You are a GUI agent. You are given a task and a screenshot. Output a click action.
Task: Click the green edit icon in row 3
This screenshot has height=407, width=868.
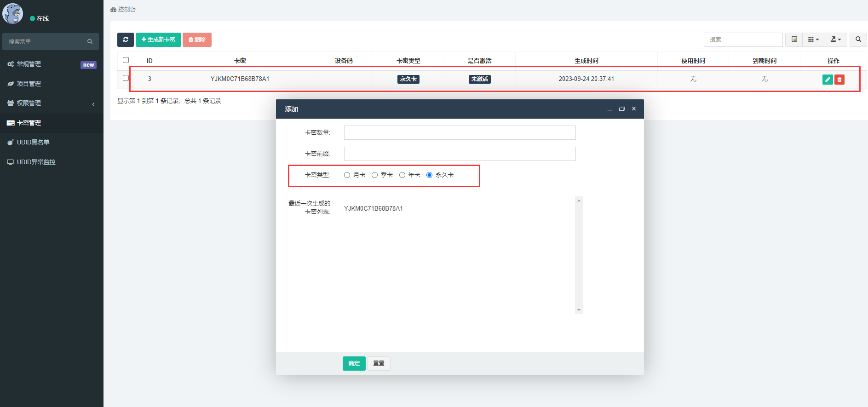pyautogui.click(x=827, y=80)
